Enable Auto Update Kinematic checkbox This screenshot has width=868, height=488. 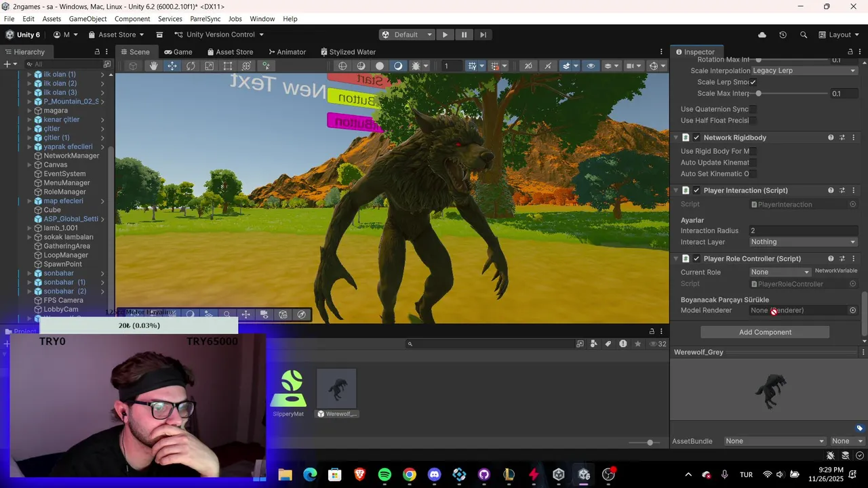tap(753, 163)
